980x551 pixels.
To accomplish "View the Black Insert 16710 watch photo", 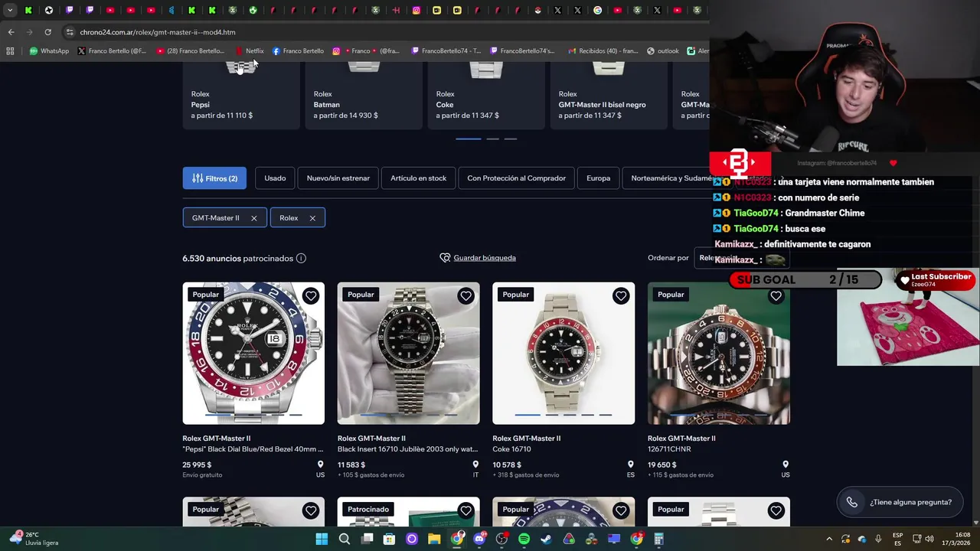I will coord(409,354).
